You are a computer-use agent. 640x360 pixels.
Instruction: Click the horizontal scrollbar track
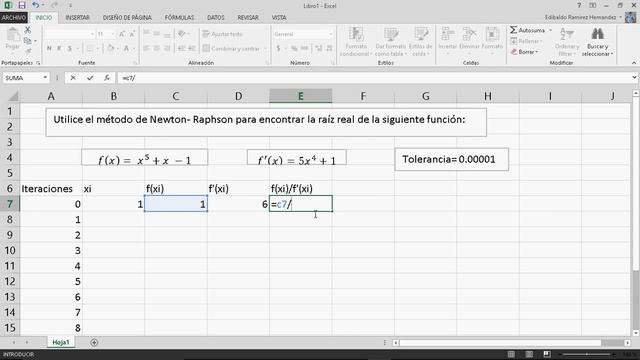(511, 342)
